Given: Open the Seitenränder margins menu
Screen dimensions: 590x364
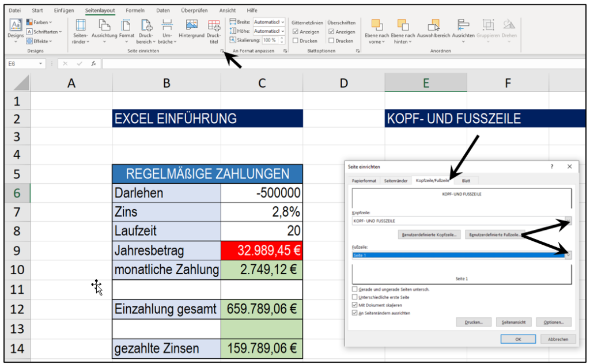Looking at the screenshot, I should (x=81, y=32).
